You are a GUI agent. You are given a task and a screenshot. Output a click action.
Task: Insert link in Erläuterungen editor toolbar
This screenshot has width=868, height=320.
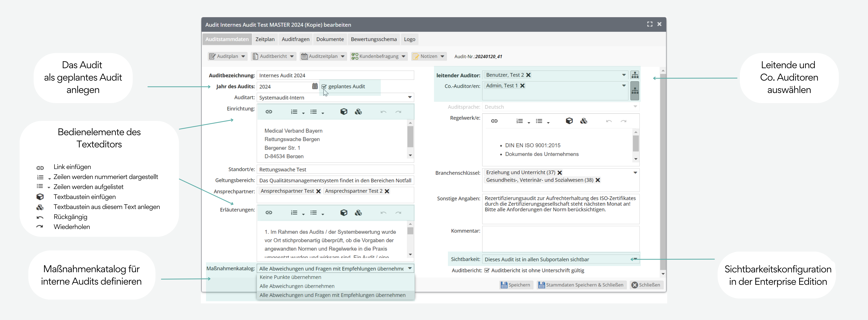click(x=269, y=213)
